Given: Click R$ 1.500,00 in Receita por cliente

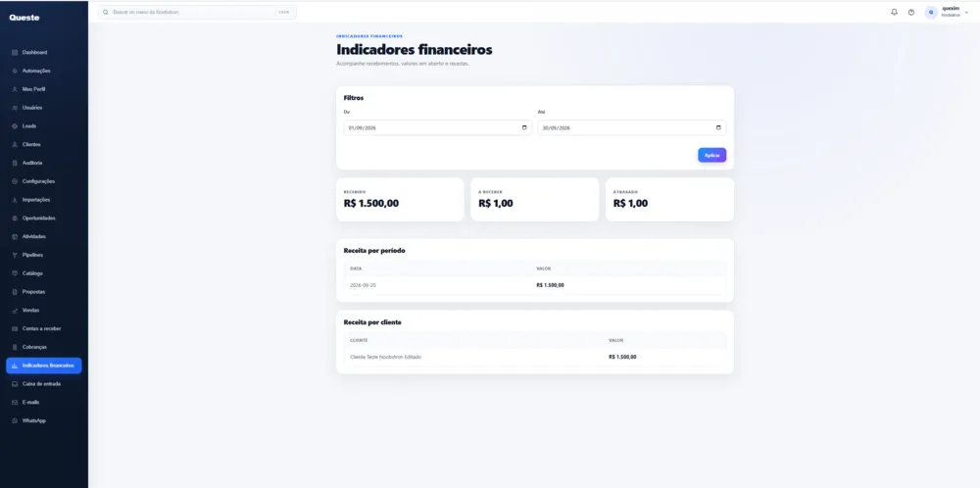Looking at the screenshot, I should tap(622, 357).
